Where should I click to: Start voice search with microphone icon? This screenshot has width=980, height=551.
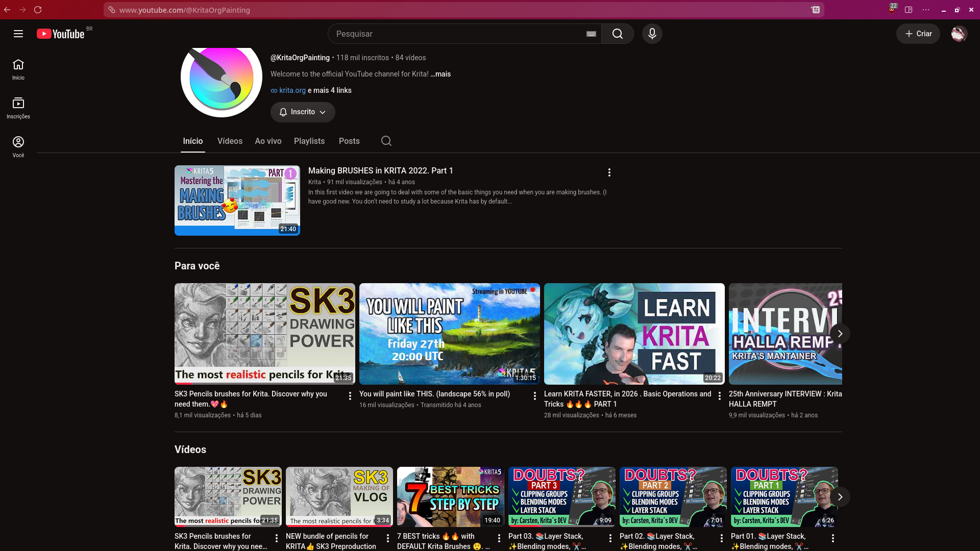652,34
